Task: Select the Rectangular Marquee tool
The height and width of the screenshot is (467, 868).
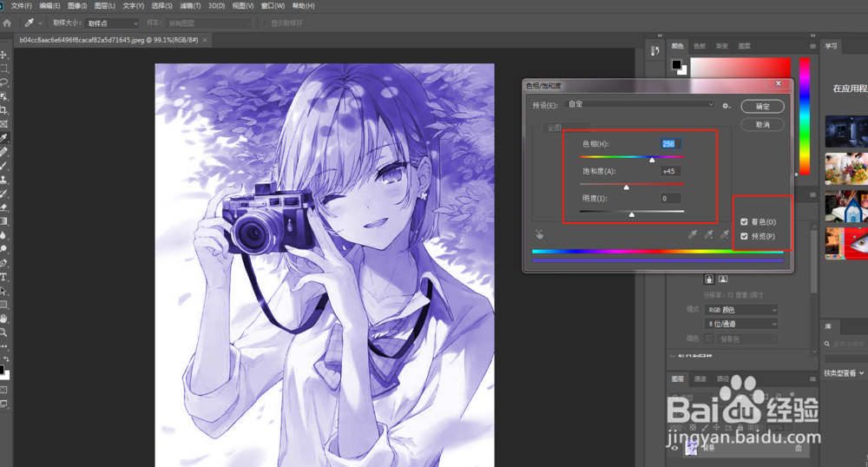Action: (x=3, y=69)
